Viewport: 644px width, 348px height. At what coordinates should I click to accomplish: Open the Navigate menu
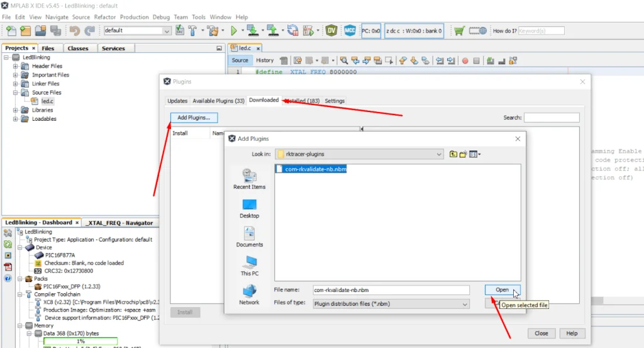click(x=57, y=17)
